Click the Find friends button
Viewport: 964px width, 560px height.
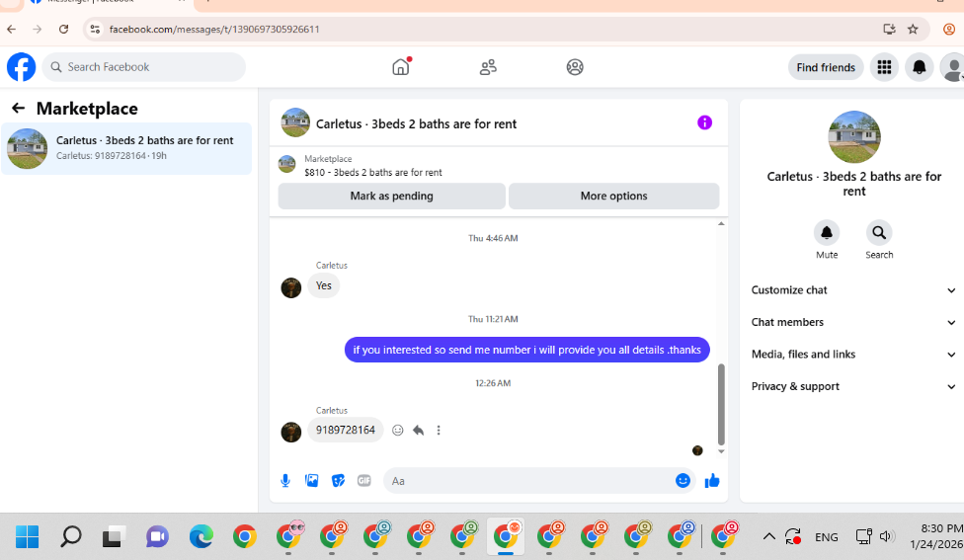[x=826, y=67]
